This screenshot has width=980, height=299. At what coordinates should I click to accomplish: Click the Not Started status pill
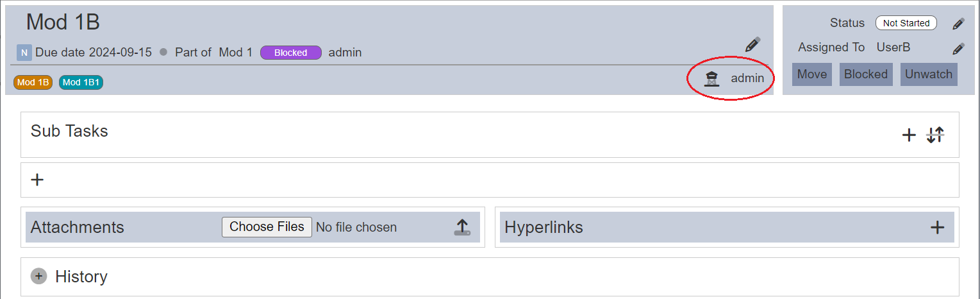pyautogui.click(x=906, y=23)
